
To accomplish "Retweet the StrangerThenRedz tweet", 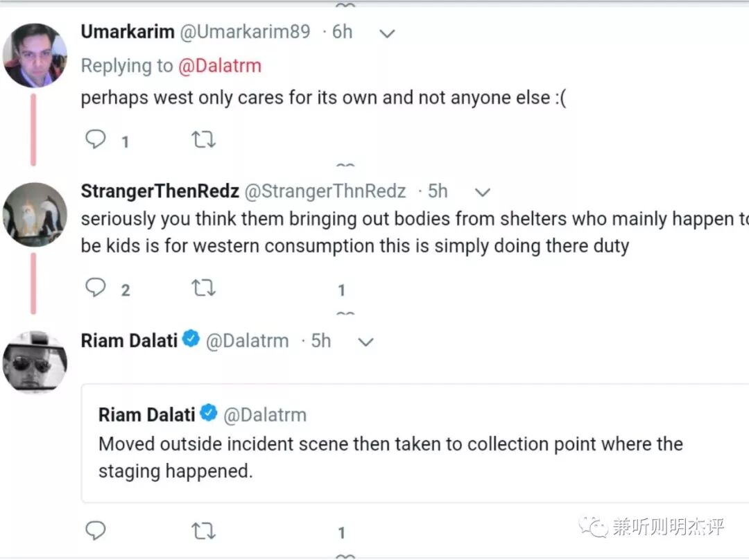I will (203, 288).
